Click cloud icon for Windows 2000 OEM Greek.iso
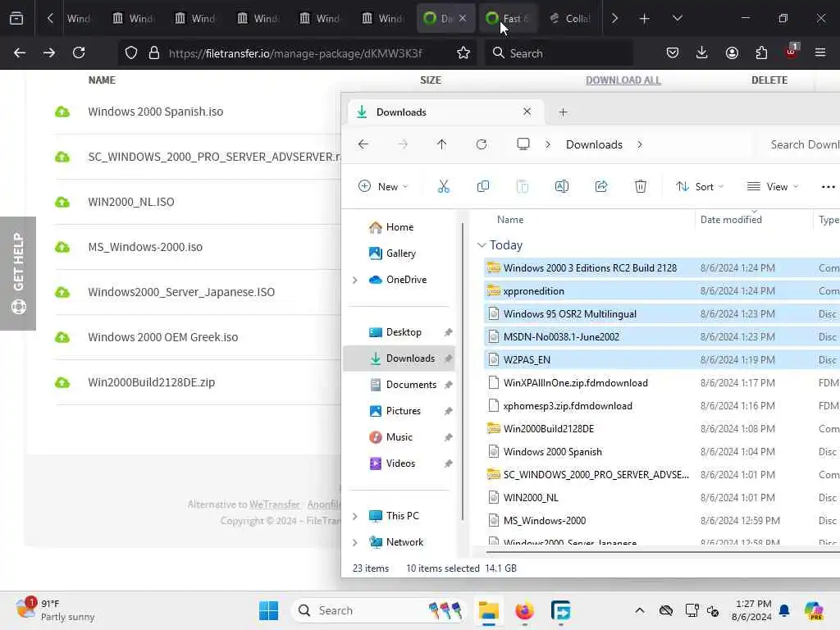The height and width of the screenshot is (630, 840). [62, 337]
